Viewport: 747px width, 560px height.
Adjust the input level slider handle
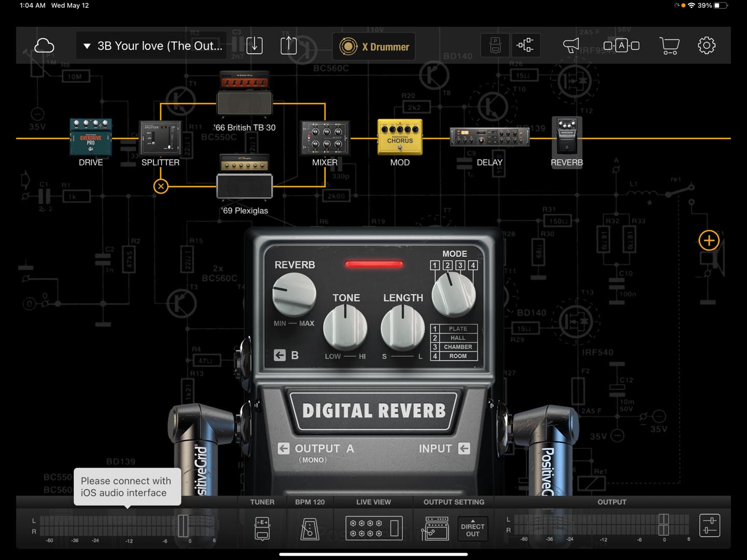tap(183, 526)
